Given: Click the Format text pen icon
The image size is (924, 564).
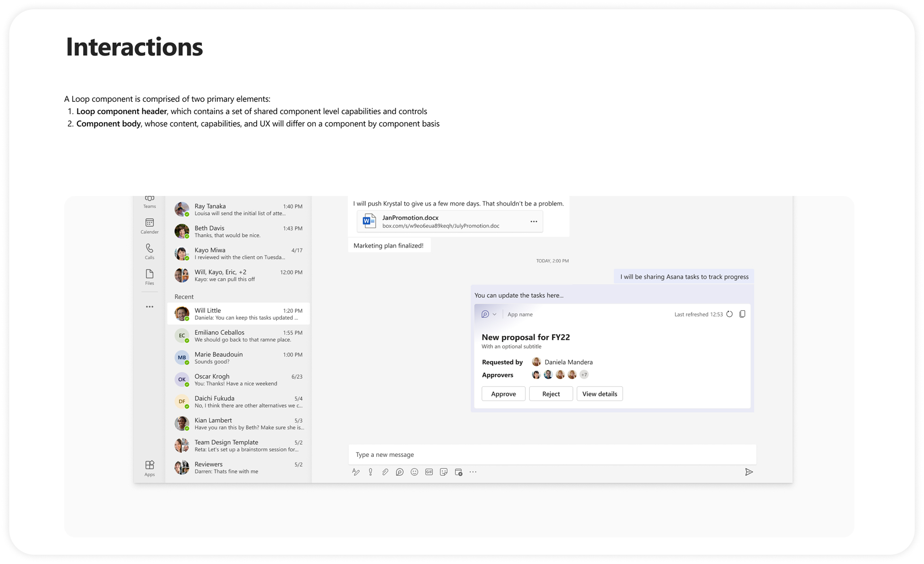Looking at the screenshot, I should (x=355, y=472).
